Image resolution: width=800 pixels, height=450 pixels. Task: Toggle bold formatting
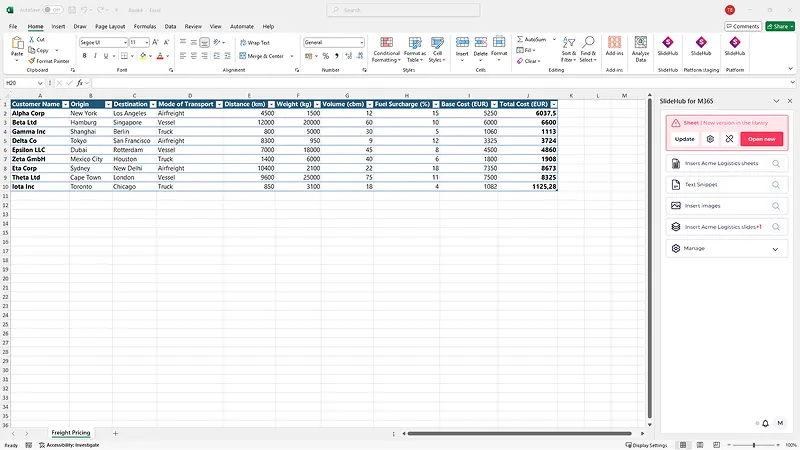point(84,56)
